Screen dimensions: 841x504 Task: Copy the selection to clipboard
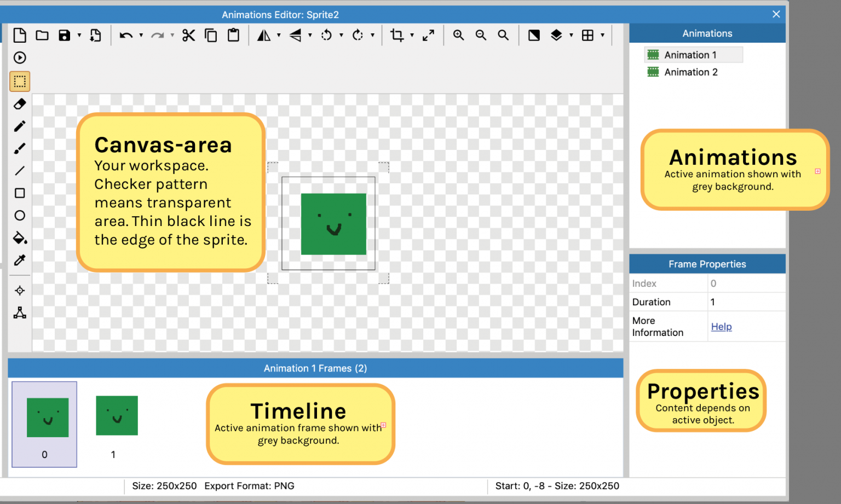click(211, 36)
